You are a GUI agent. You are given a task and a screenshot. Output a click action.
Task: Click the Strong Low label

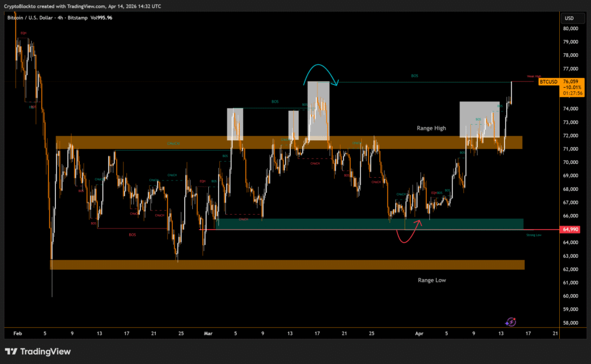click(x=533, y=235)
